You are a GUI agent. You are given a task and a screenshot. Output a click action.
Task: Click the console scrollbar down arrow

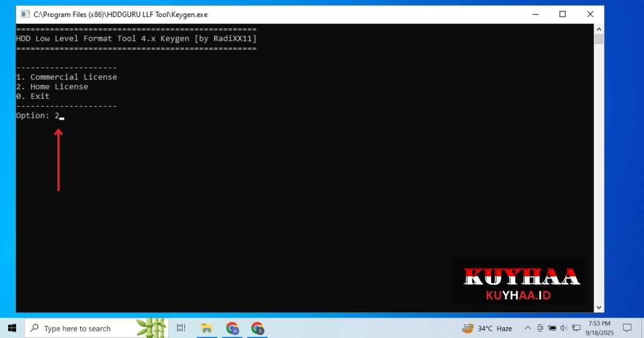click(x=599, y=307)
